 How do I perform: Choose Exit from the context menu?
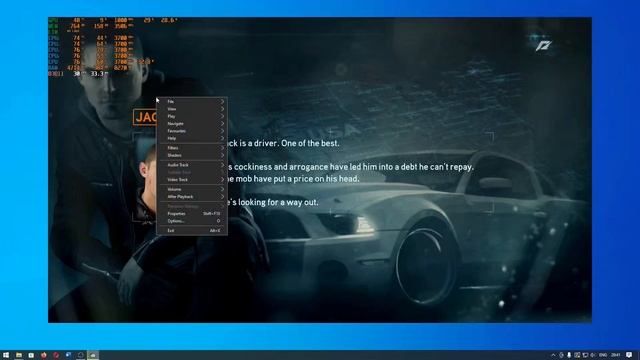[x=192, y=231]
